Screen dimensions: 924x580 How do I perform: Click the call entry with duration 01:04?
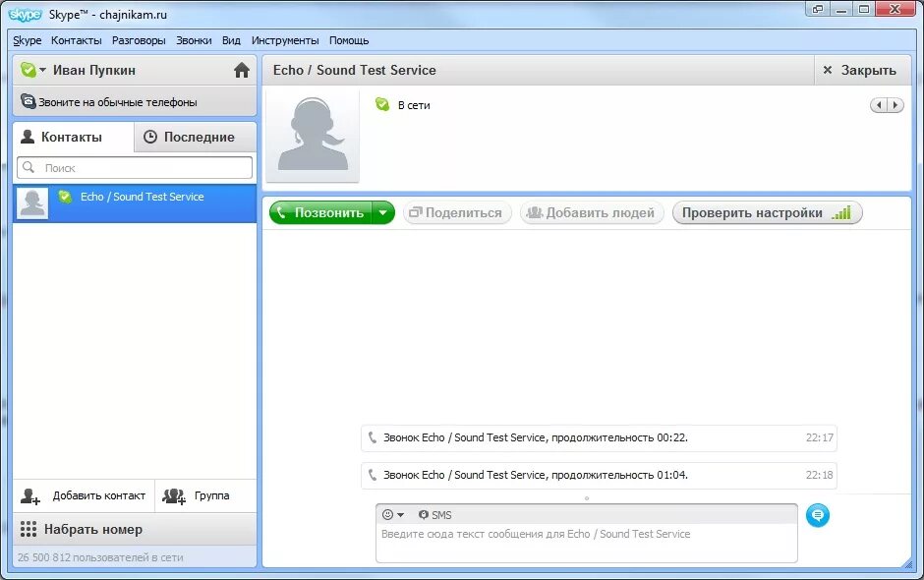[599, 475]
